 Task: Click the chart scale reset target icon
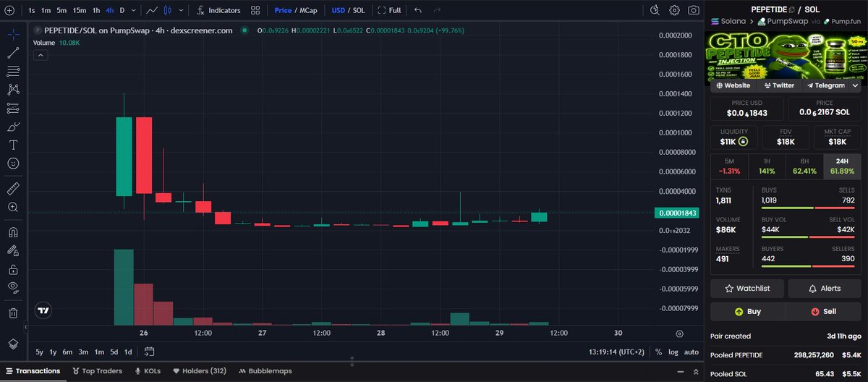679,334
